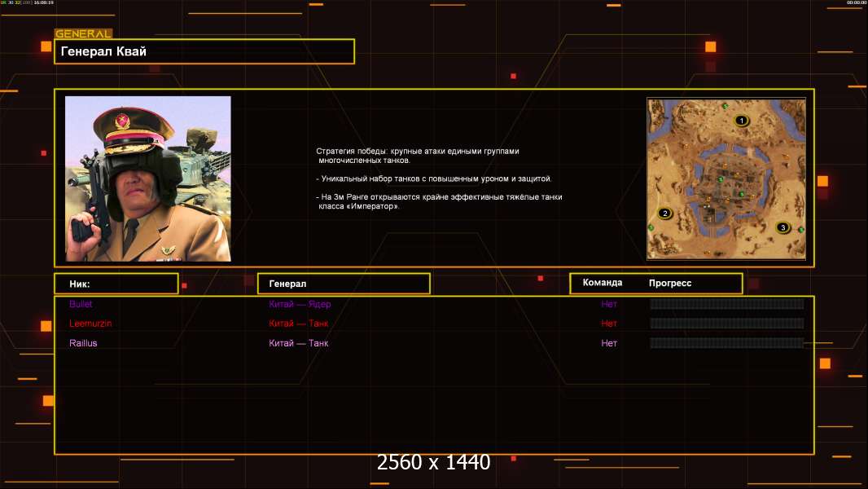The width and height of the screenshot is (868, 489).
Task: Click the GENERAL label tag
Action: pyautogui.click(x=82, y=34)
